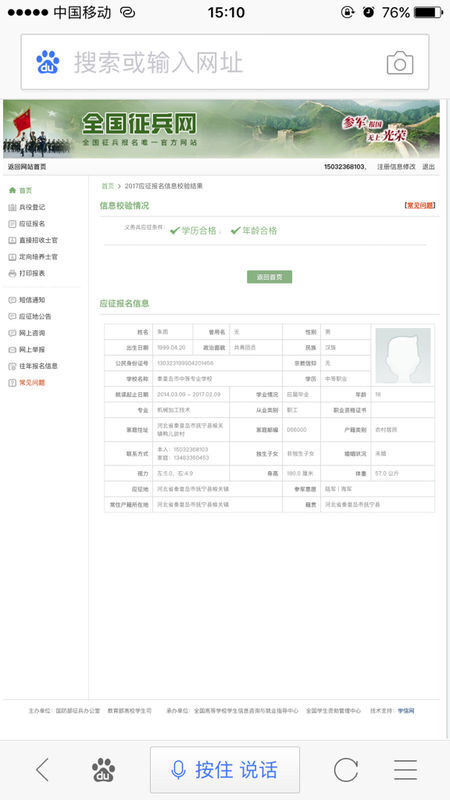
Task: Tap the camera icon in search bar
Action: 400,63
